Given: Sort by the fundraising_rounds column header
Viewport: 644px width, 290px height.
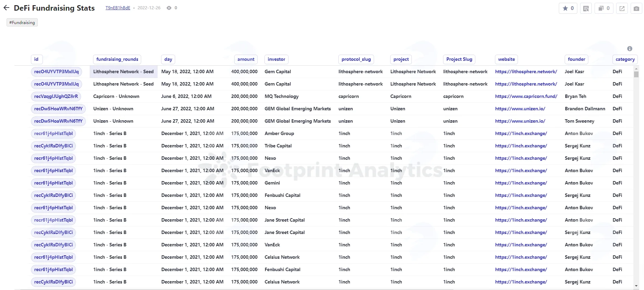Looking at the screenshot, I should click(117, 59).
